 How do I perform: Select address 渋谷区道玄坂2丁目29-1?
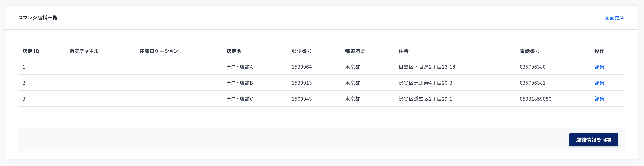(x=425, y=99)
